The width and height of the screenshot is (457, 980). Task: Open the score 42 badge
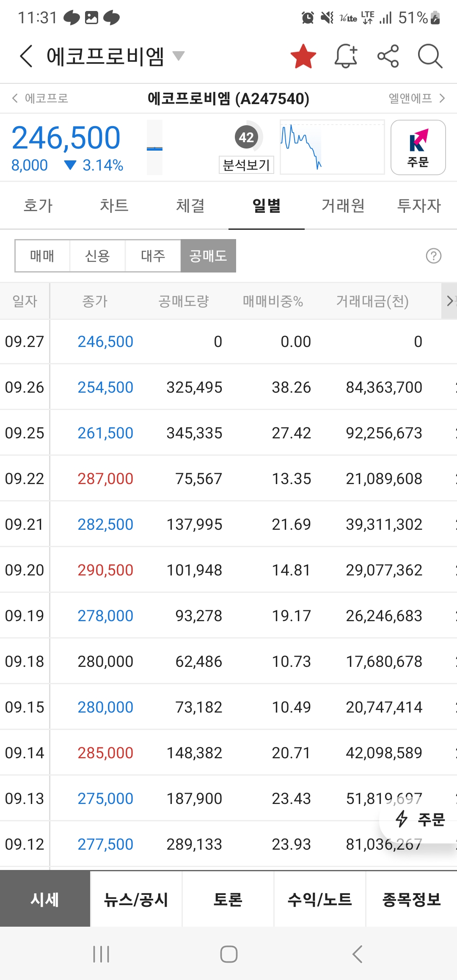click(246, 137)
